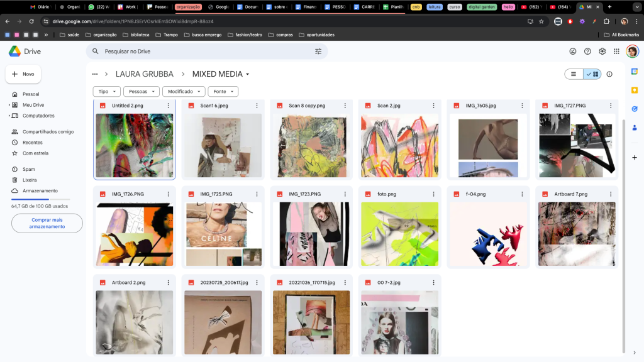Open the offline ready status icon
The image size is (644, 362).
point(572,52)
